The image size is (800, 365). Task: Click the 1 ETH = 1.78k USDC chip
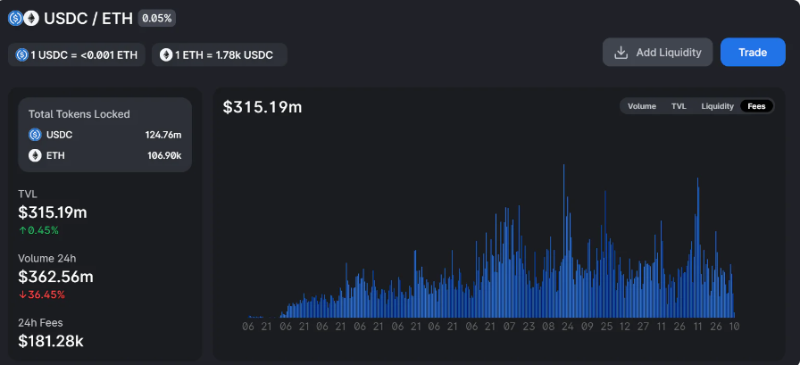point(219,55)
